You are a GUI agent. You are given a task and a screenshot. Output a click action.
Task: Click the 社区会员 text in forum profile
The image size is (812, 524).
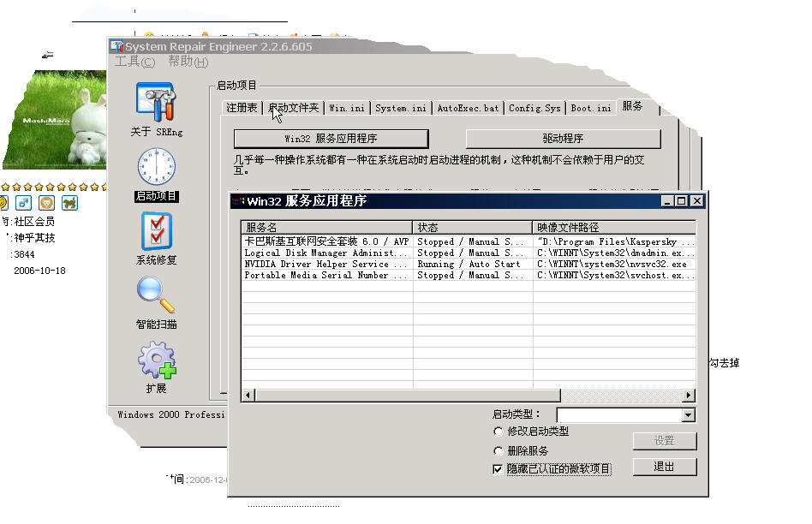tap(34, 222)
